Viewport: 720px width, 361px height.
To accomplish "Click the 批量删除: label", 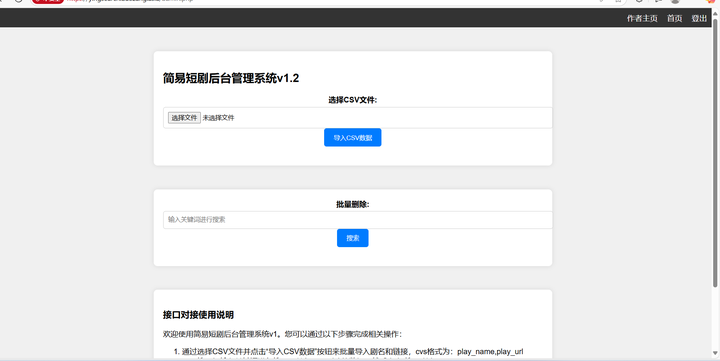I will 353,204.
